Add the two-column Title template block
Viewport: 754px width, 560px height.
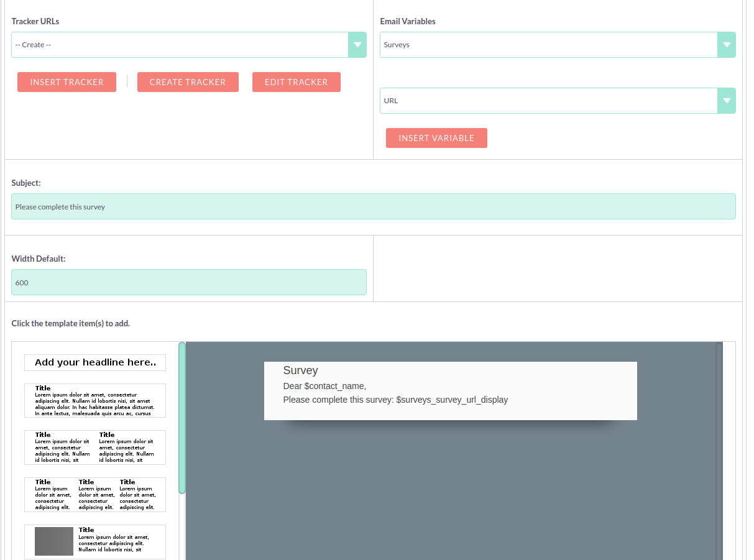point(94,447)
